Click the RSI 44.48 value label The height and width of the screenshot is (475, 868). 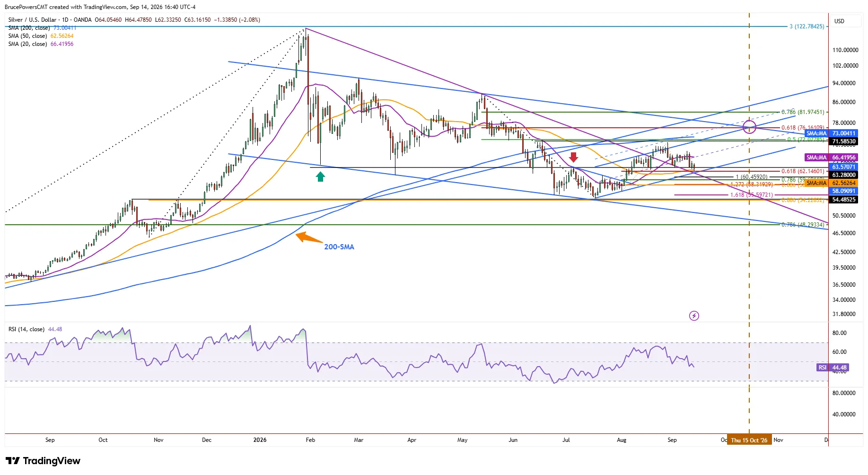click(x=833, y=368)
